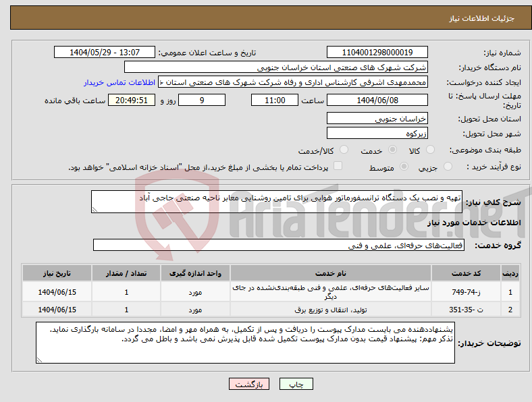Click the تعداد / مقدار column header
The image size is (532, 402).
(x=126, y=273)
